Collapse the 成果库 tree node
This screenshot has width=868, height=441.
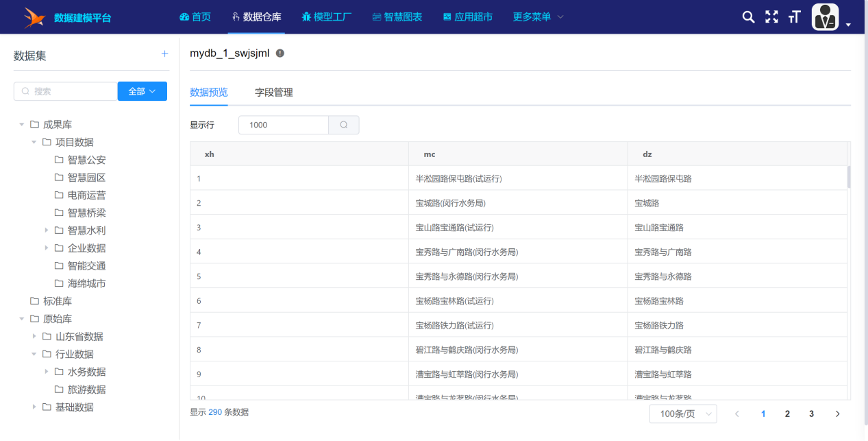22,125
